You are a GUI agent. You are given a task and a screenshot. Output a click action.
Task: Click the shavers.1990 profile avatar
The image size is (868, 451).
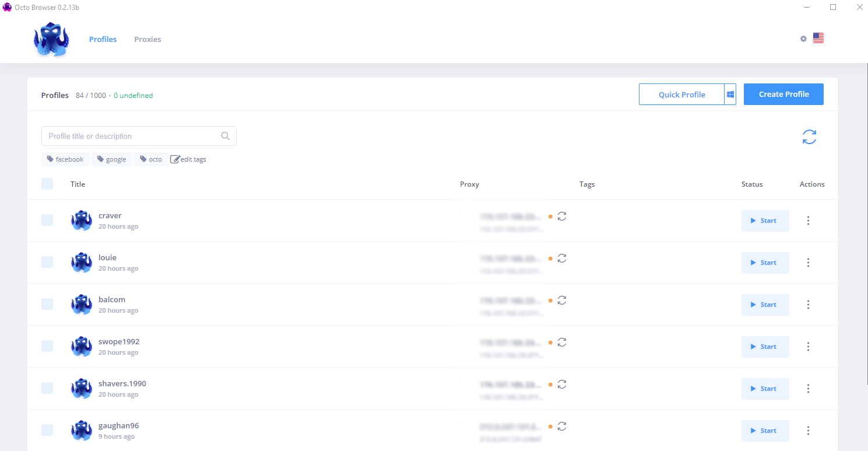[x=82, y=389]
